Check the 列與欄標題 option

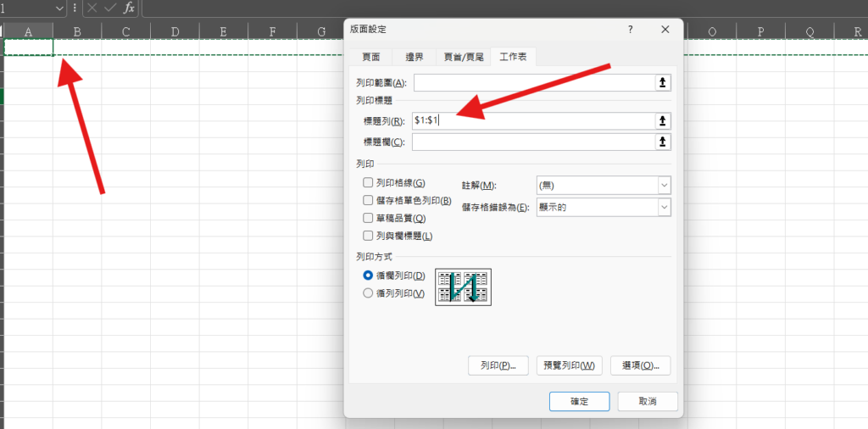pyautogui.click(x=368, y=236)
